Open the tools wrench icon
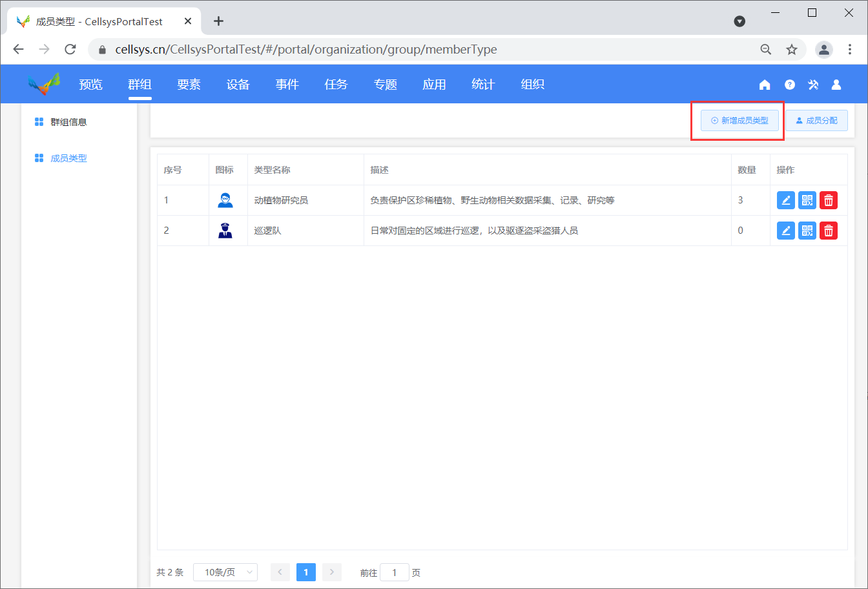Screen dimensions: 868x589 click(813, 85)
